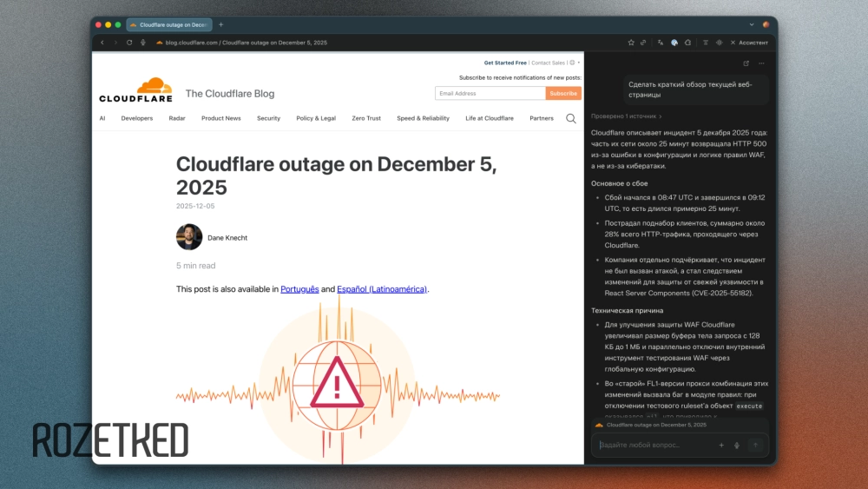Click Dane Knecht's author avatar

[189, 237]
